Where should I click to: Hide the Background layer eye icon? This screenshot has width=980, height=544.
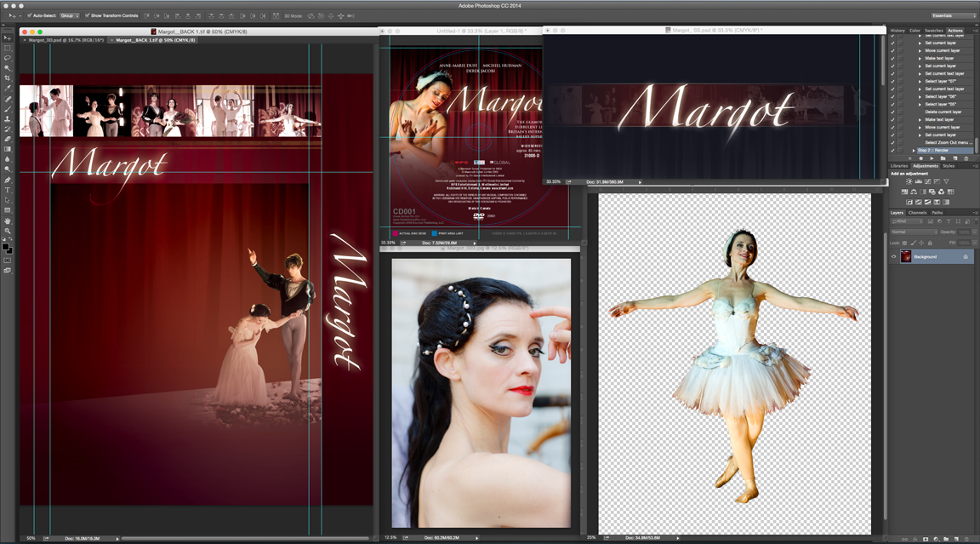[894, 256]
